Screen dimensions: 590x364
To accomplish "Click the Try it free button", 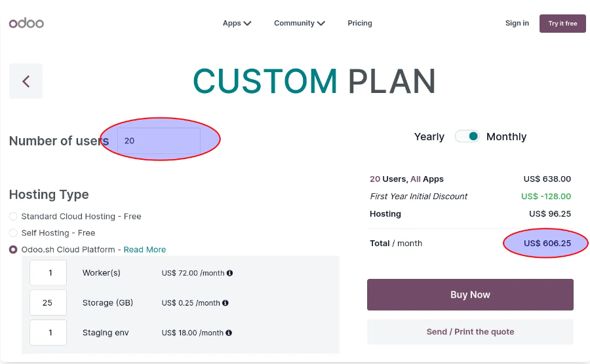I will point(562,24).
